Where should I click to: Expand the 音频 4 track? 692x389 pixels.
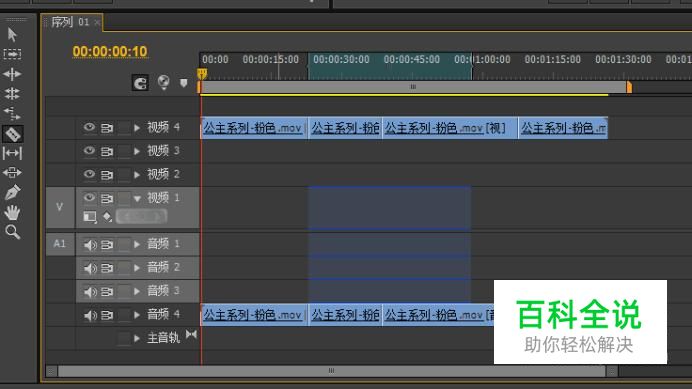137,315
